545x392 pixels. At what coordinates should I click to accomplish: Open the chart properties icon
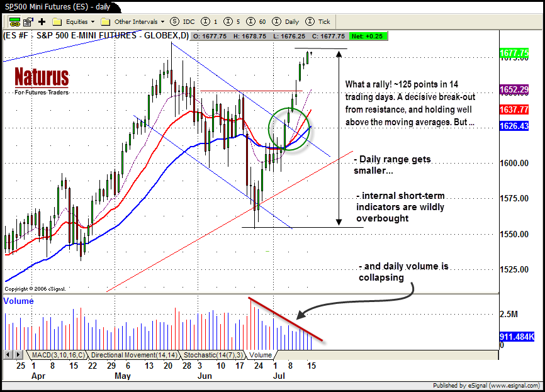pyautogui.click(x=28, y=21)
